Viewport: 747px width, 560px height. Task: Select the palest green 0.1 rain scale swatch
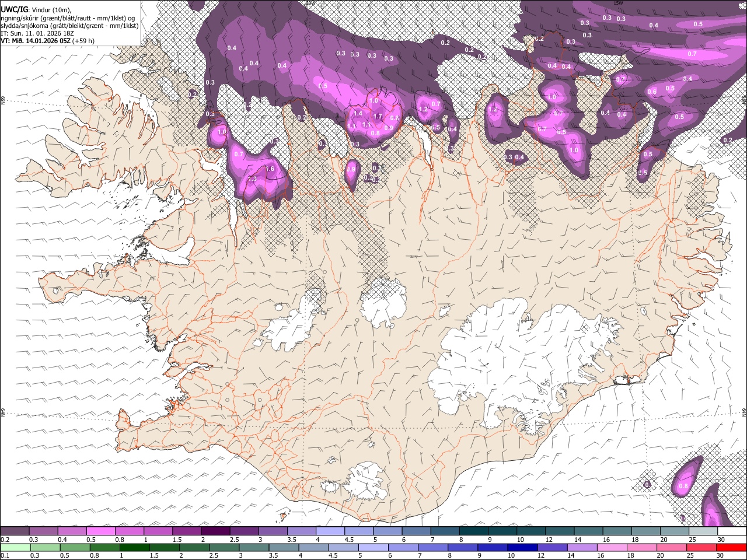coord(15,548)
